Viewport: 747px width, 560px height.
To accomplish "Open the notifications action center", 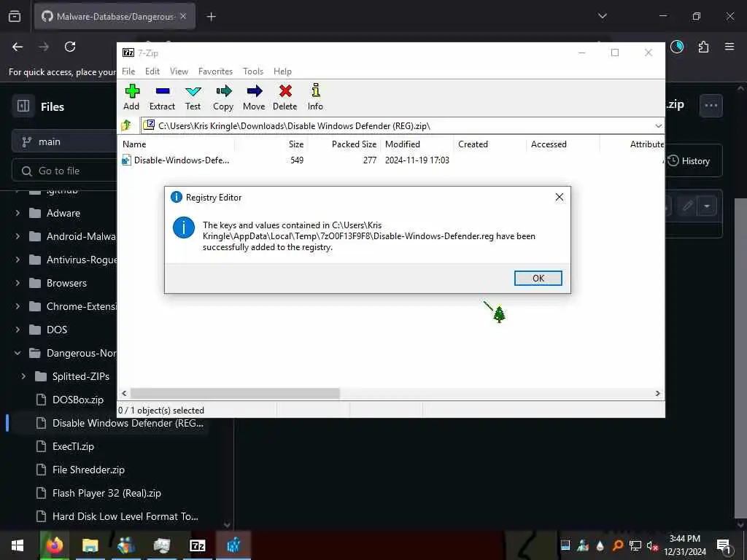I will coord(724,545).
